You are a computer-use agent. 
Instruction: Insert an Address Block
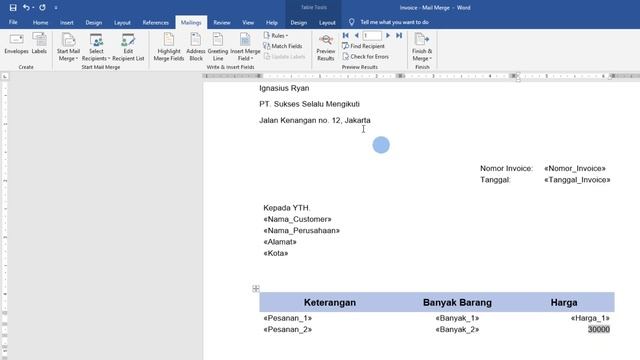196,47
